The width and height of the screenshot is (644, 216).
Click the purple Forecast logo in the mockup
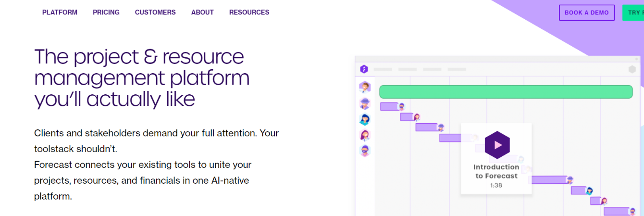click(x=364, y=69)
